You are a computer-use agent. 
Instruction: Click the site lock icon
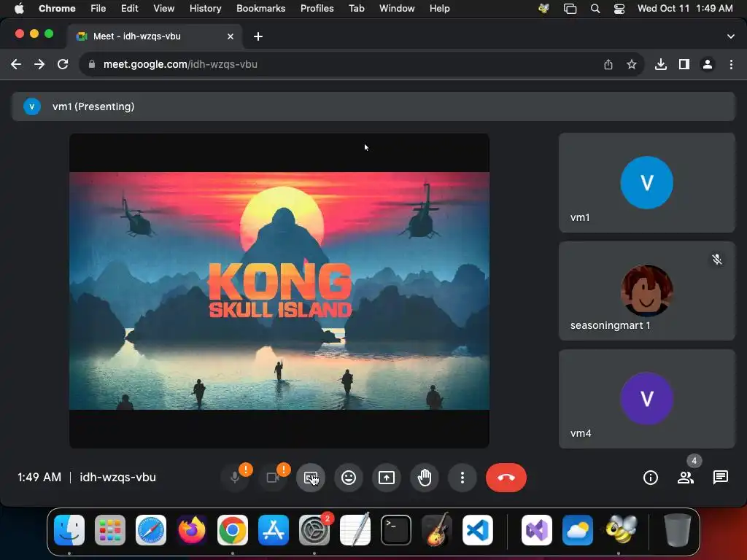pos(92,64)
